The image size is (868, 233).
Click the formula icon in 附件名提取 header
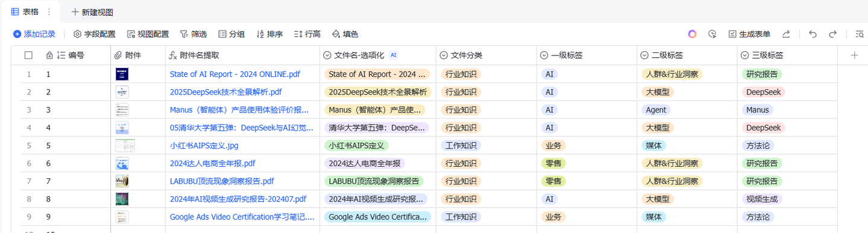click(172, 55)
